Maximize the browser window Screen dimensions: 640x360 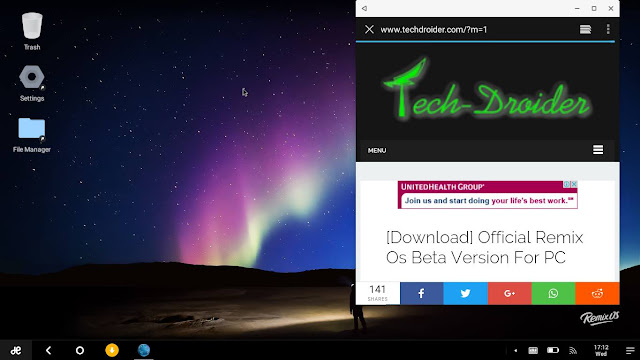click(x=594, y=8)
